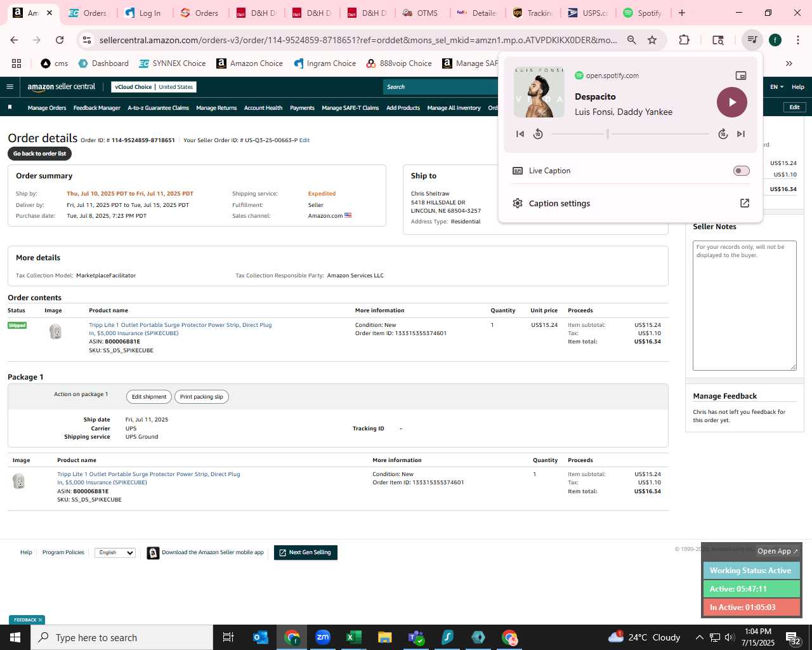
Task: Edit the seller order ID
Action: point(304,140)
